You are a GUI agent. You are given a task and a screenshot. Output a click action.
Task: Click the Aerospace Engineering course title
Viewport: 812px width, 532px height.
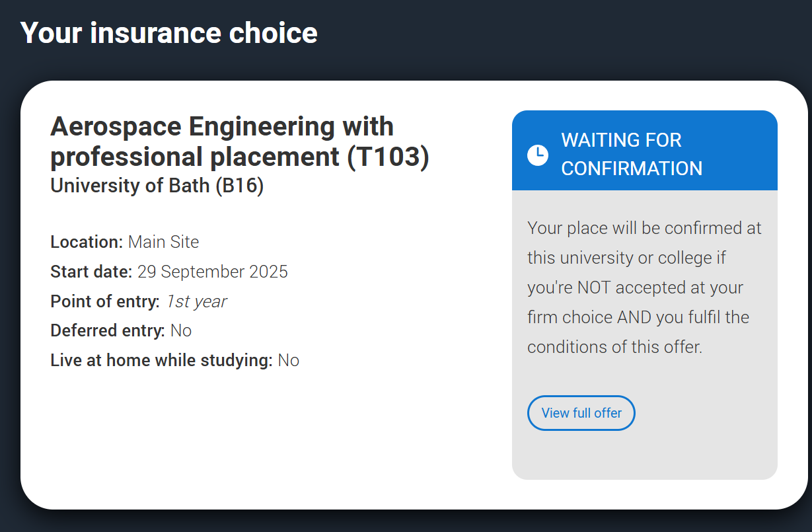click(240, 141)
